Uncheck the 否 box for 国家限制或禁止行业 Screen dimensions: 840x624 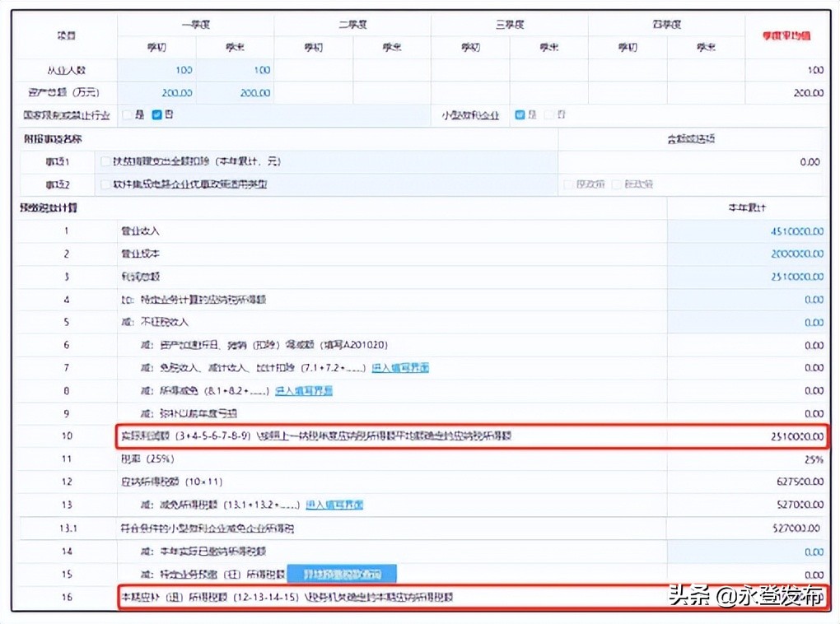tap(156, 114)
